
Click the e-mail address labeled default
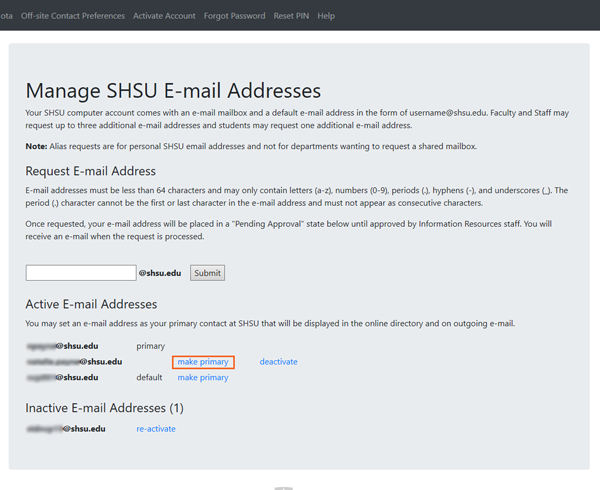pyautogui.click(x=62, y=378)
